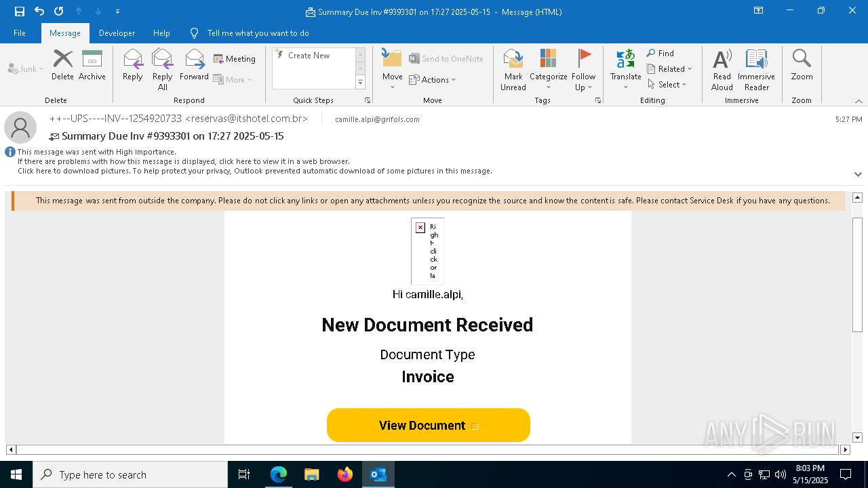Open the Quick Steps dialog launcher
This screenshot has height=488, width=868.
368,100
